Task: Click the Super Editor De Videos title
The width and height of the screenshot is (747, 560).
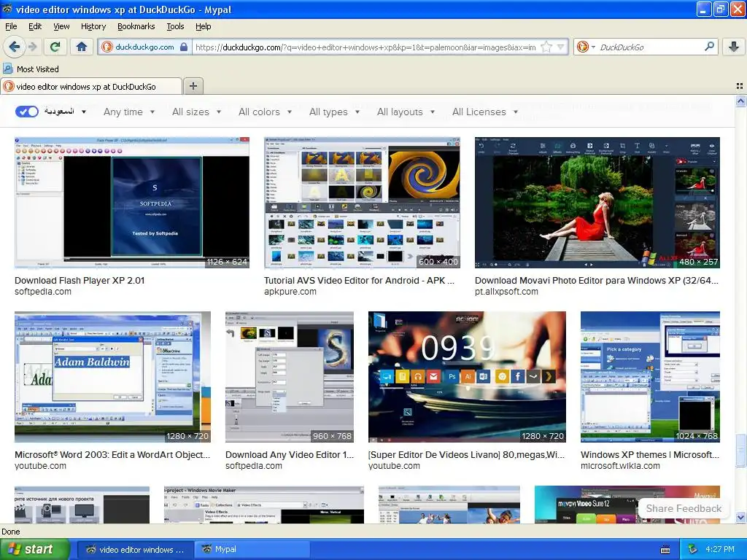Action: point(466,455)
